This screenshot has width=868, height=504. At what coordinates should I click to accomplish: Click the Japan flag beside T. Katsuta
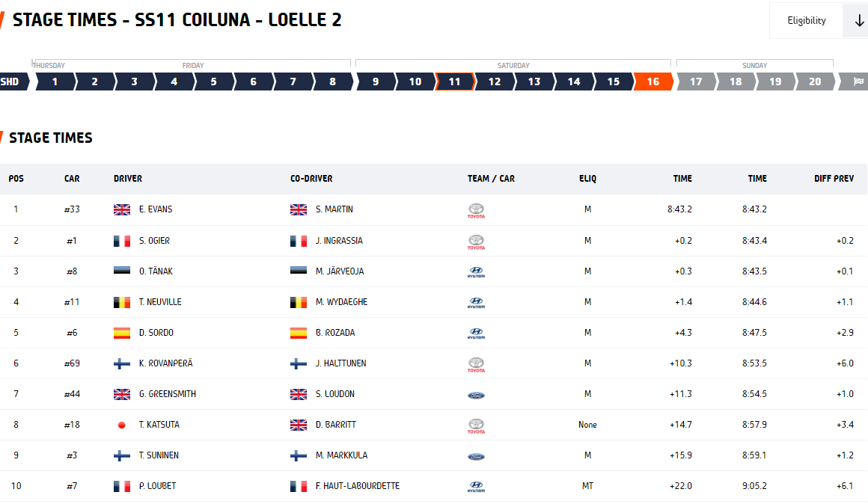click(122, 425)
